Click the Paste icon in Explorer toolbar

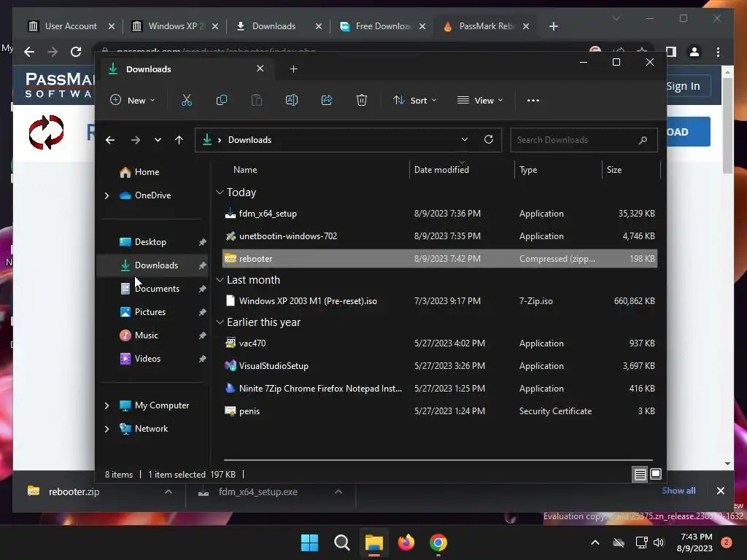click(x=257, y=100)
